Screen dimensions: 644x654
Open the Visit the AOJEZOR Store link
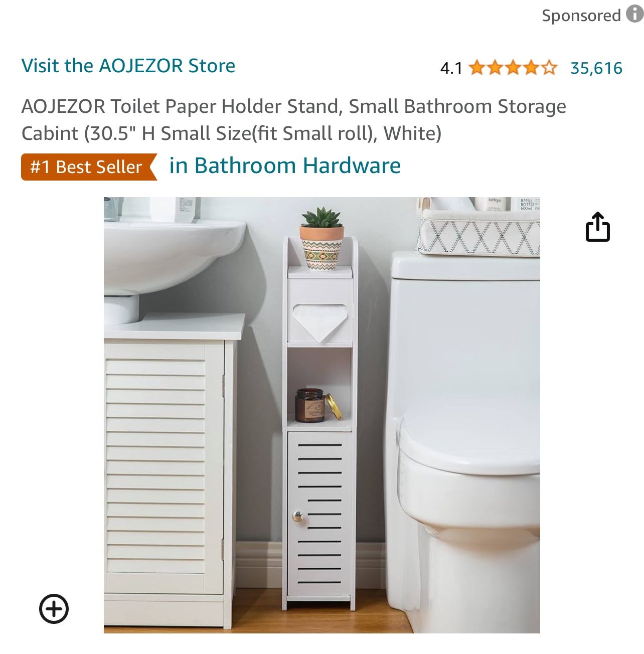click(x=128, y=66)
